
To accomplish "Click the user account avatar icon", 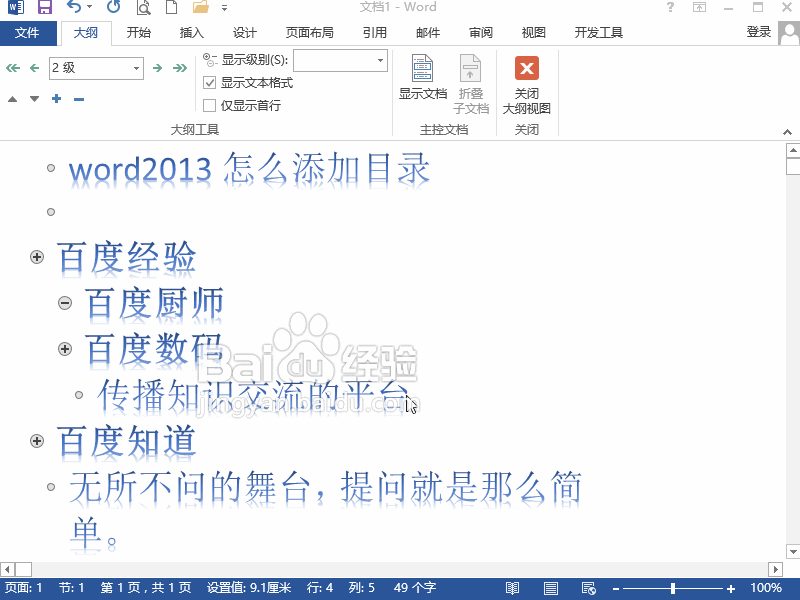I will pyautogui.click(x=789, y=33).
